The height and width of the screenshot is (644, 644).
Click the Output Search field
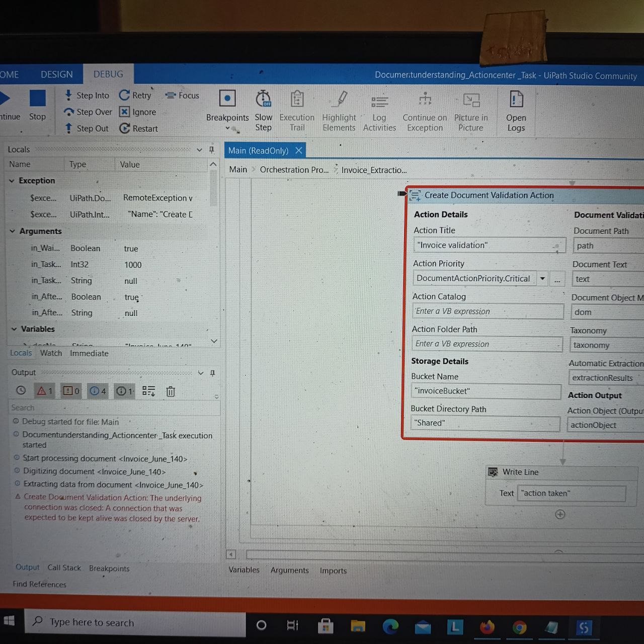coord(115,408)
